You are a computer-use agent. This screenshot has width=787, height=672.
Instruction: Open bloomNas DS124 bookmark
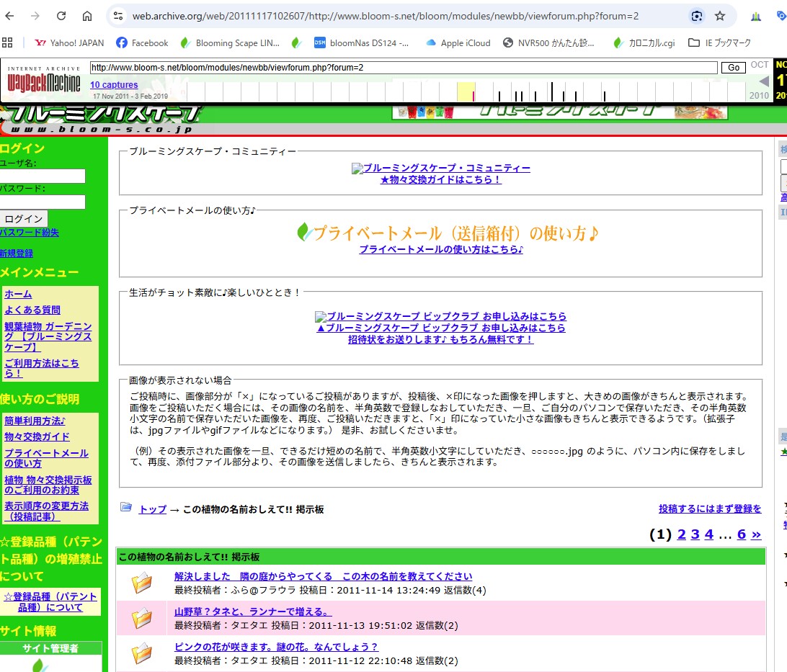pos(361,43)
